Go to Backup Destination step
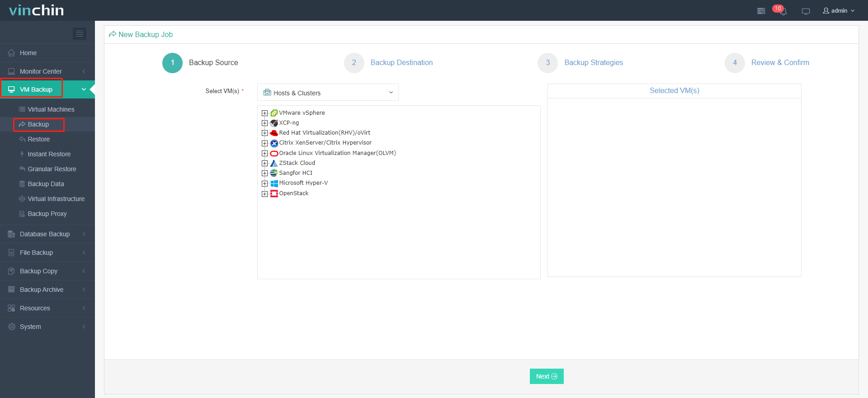This screenshot has height=398, width=868. click(x=401, y=62)
